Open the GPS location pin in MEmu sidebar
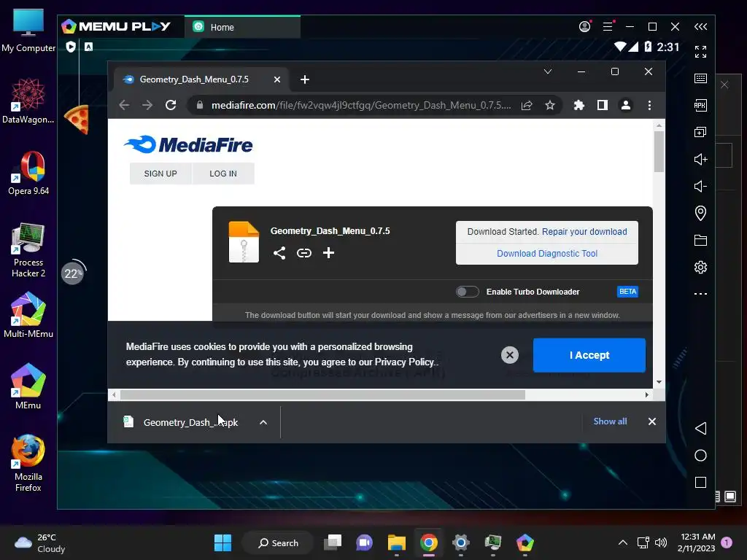This screenshot has width=747, height=560. pos(700,213)
